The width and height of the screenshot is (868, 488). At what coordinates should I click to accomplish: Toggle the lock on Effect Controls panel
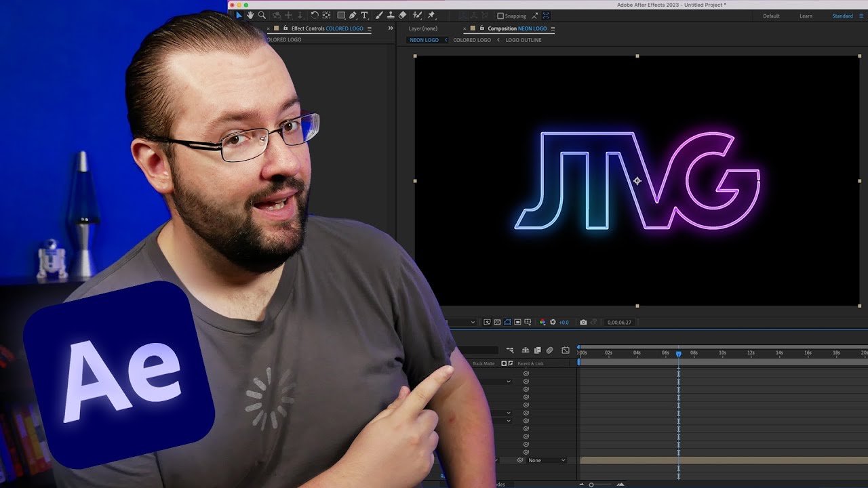(285, 28)
